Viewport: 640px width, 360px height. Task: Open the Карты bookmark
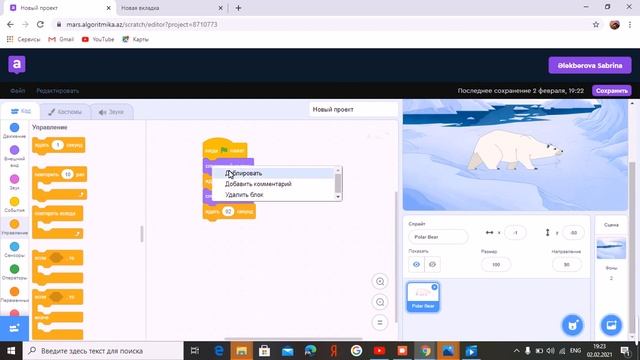click(x=136, y=39)
